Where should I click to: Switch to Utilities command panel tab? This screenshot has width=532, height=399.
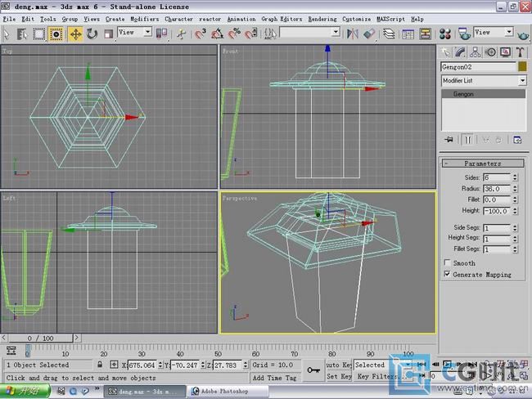(520, 52)
